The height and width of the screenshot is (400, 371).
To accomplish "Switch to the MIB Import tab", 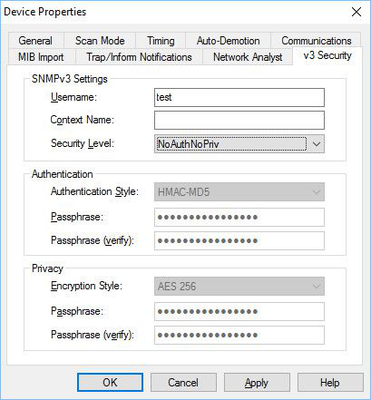I will pyautogui.click(x=41, y=57).
